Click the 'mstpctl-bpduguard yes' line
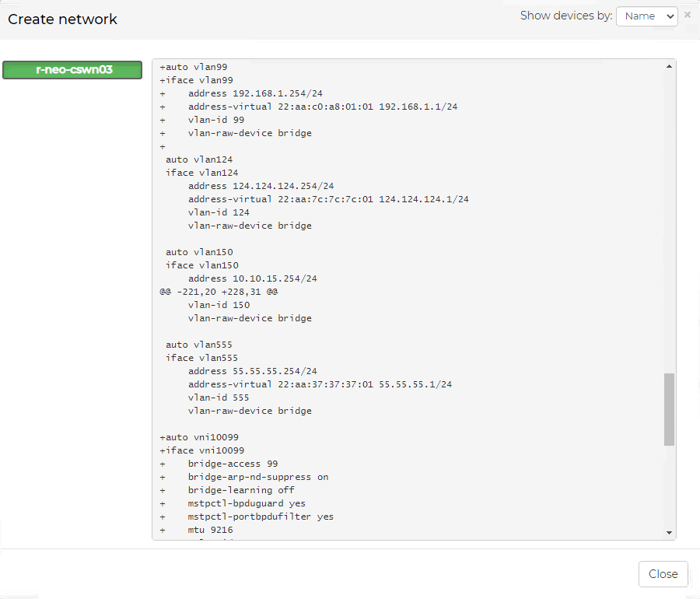Screen dimensions: 700x599 (247, 503)
